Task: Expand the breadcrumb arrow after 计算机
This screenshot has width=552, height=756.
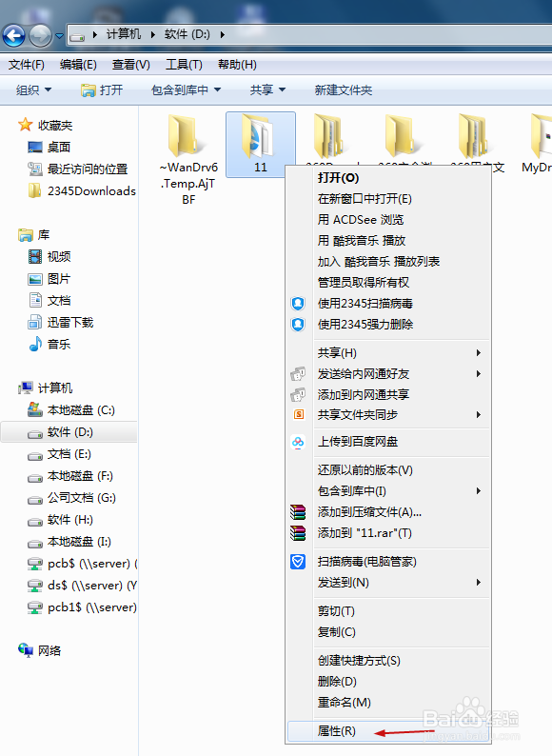Action: coord(153,34)
